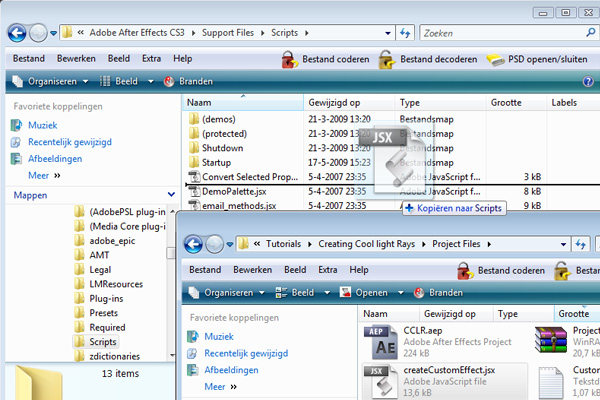Go back in Project Files window
Screen dimensions: 600x400
click(x=193, y=244)
